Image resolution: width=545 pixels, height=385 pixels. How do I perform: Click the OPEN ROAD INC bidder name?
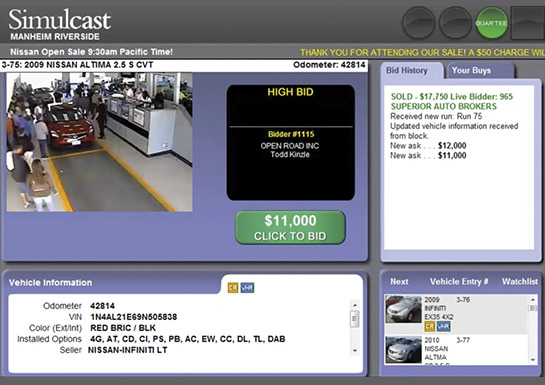pos(290,146)
